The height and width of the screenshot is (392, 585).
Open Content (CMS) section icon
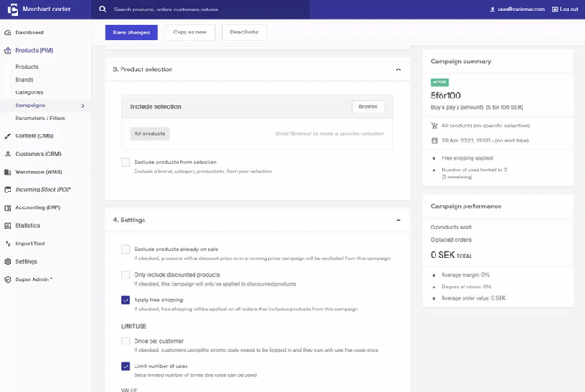click(8, 136)
